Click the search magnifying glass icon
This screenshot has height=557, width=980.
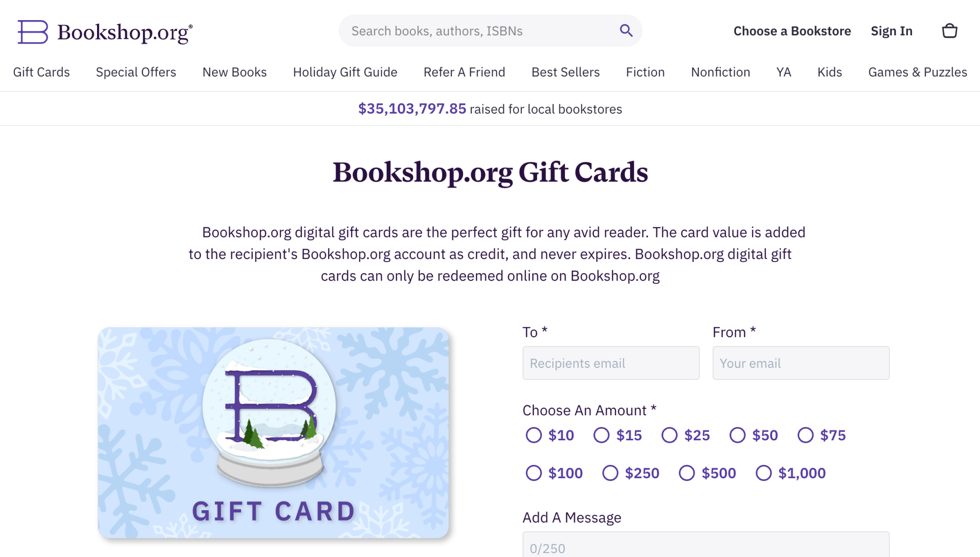coord(626,30)
